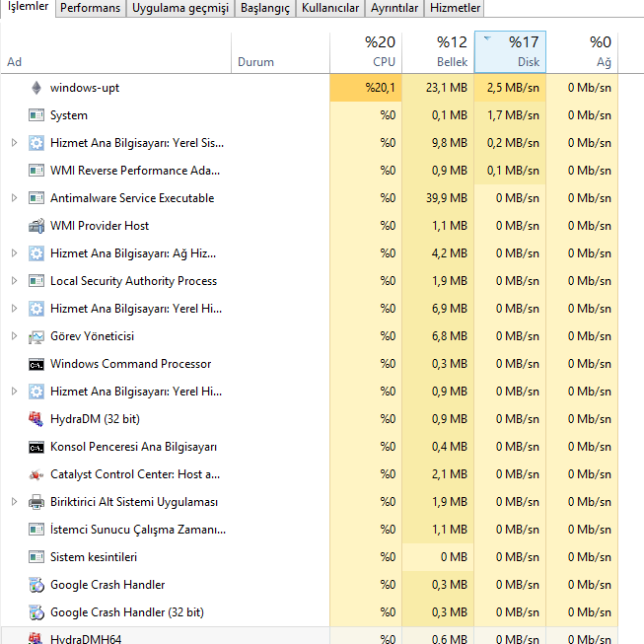Select the Windows Command Processor name

pos(130,364)
